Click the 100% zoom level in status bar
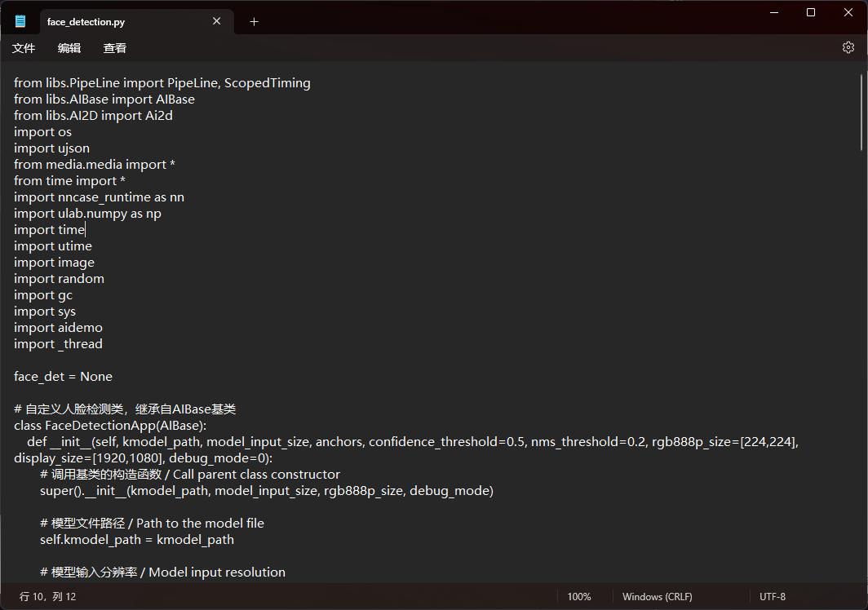The width and height of the screenshot is (868, 610). (x=579, y=597)
